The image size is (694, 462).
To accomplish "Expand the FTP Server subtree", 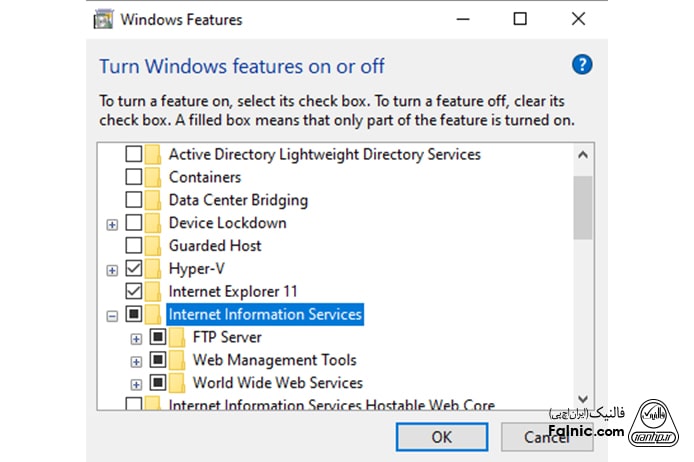I will tap(136, 338).
